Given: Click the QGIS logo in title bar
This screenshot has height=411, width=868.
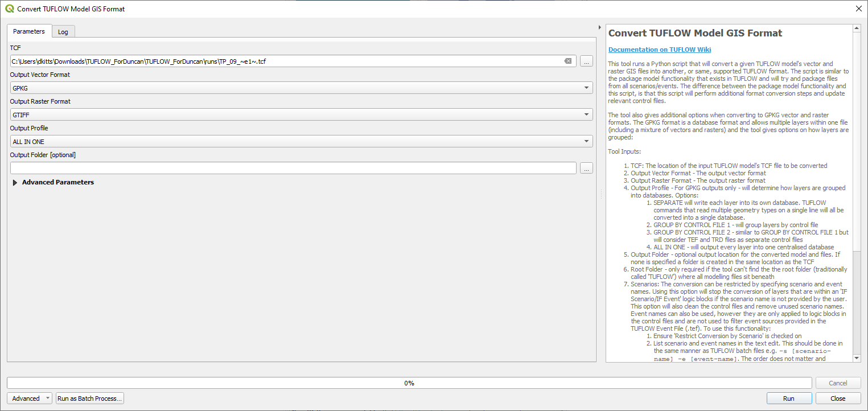Looking at the screenshot, I should pos(9,9).
